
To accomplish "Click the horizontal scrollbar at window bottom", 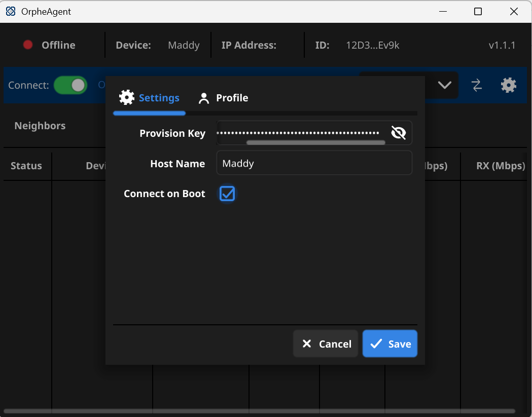I will pos(259,411).
